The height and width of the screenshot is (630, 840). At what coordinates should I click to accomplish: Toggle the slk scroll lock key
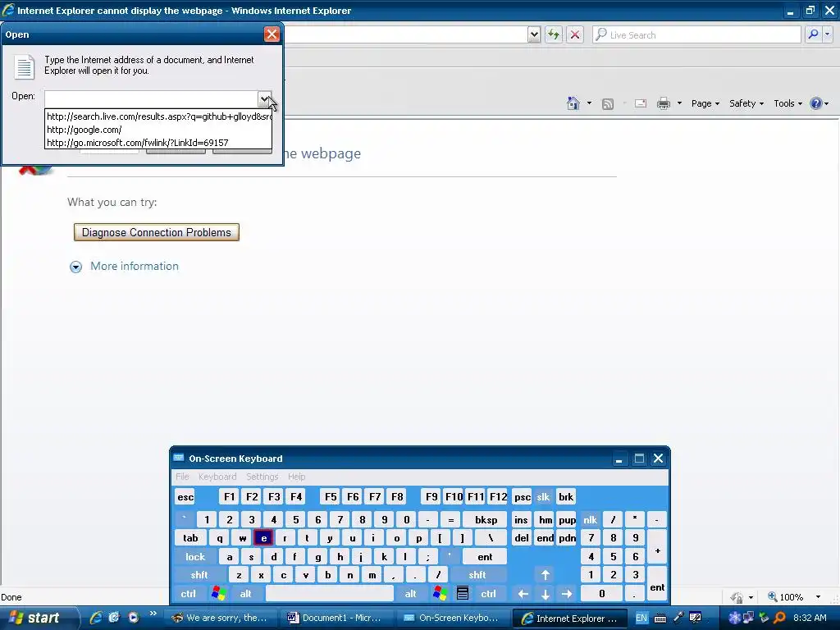point(543,496)
